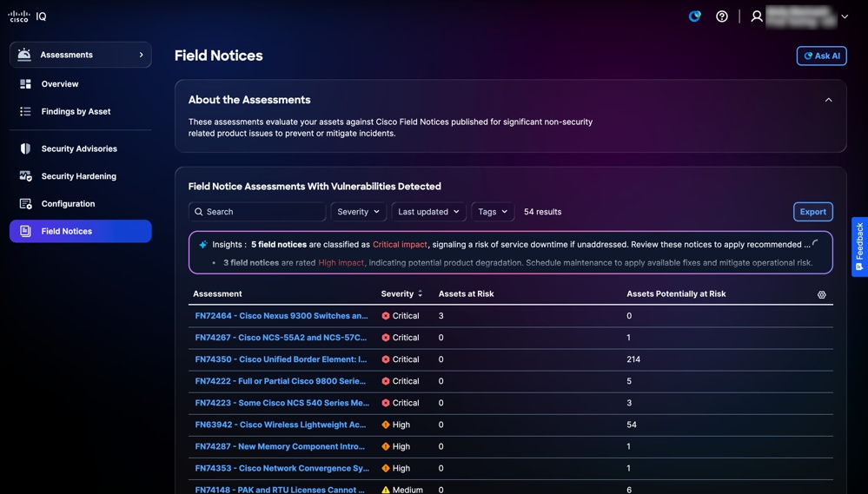Export the field notice results
The image size is (868, 494).
(812, 212)
